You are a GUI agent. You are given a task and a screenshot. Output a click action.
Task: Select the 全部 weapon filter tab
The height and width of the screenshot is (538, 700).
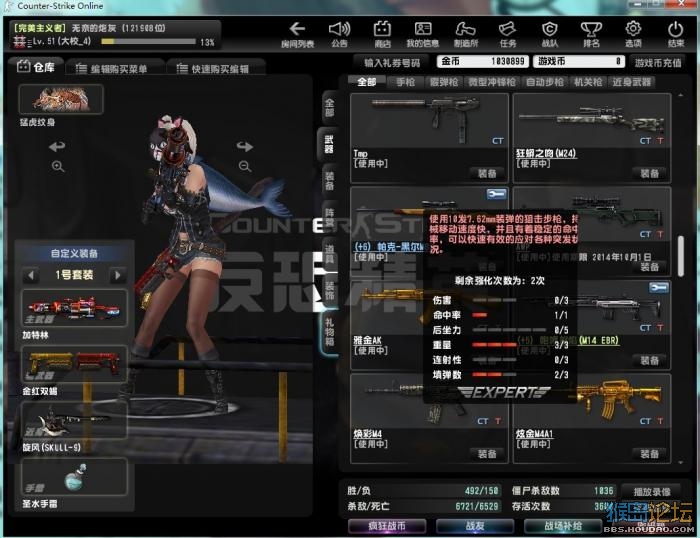367,82
